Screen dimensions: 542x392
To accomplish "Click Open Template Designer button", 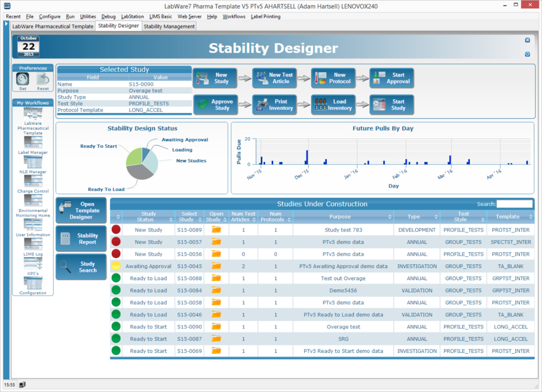I will point(81,210).
